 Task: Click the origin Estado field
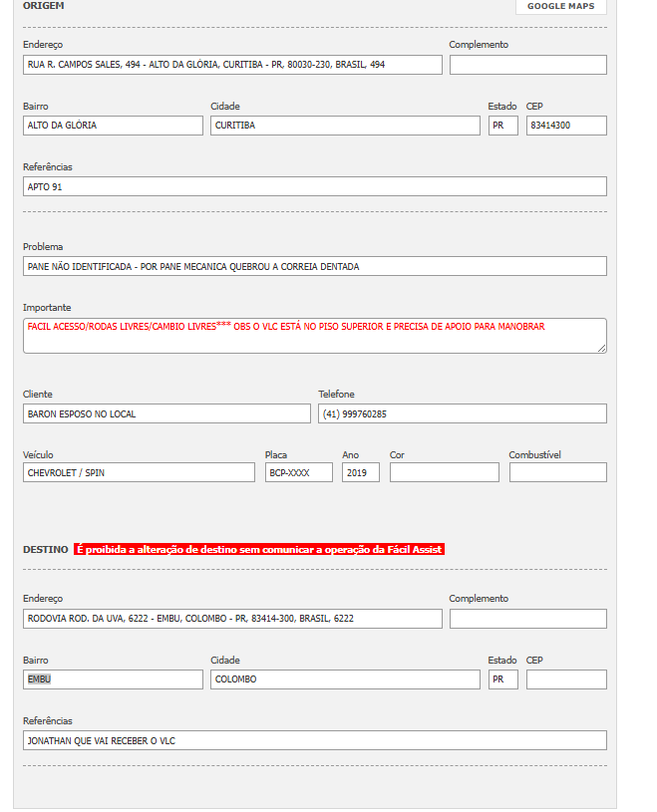click(502, 126)
